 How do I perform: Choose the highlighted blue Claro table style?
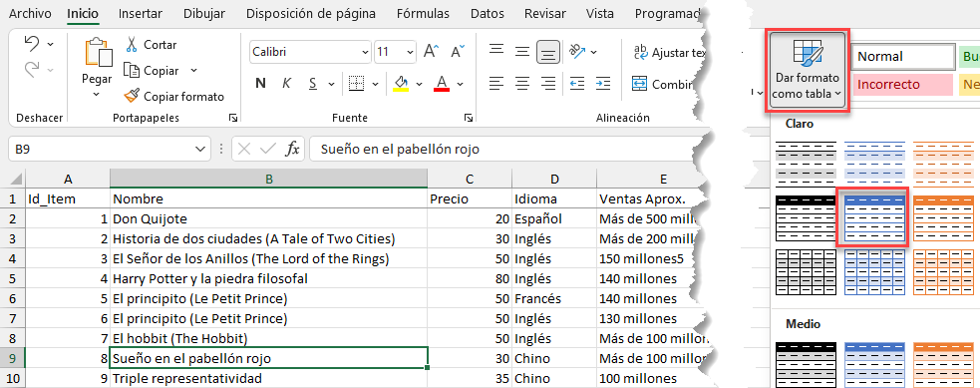(873, 218)
